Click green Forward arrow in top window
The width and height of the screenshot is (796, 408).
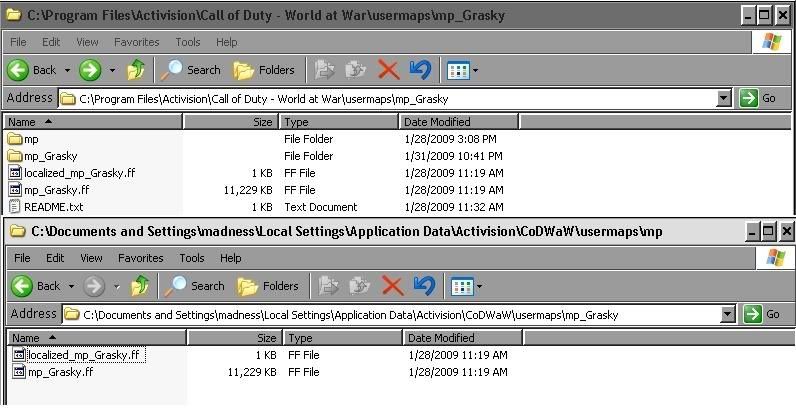click(x=89, y=70)
